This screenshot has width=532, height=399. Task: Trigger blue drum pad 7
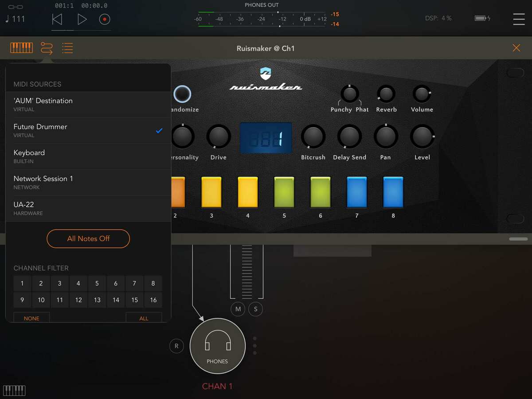[357, 192]
